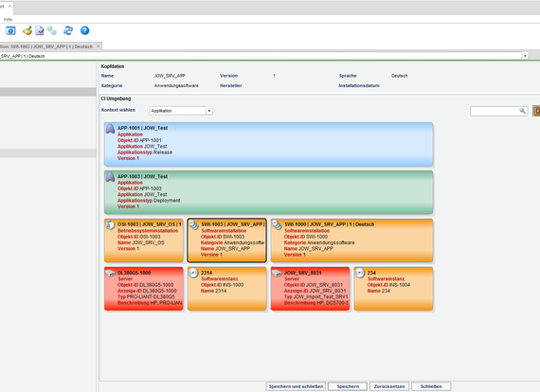Click the orange icon beside search field
The height and width of the screenshot is (392, 540).
[x=536, y=111]
